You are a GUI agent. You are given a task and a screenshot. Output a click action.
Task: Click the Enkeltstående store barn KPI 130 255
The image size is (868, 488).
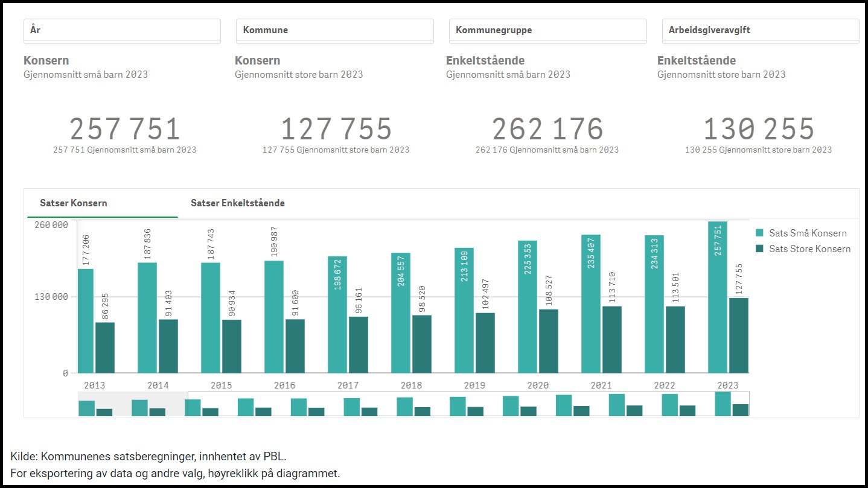(x=759, y=129)
